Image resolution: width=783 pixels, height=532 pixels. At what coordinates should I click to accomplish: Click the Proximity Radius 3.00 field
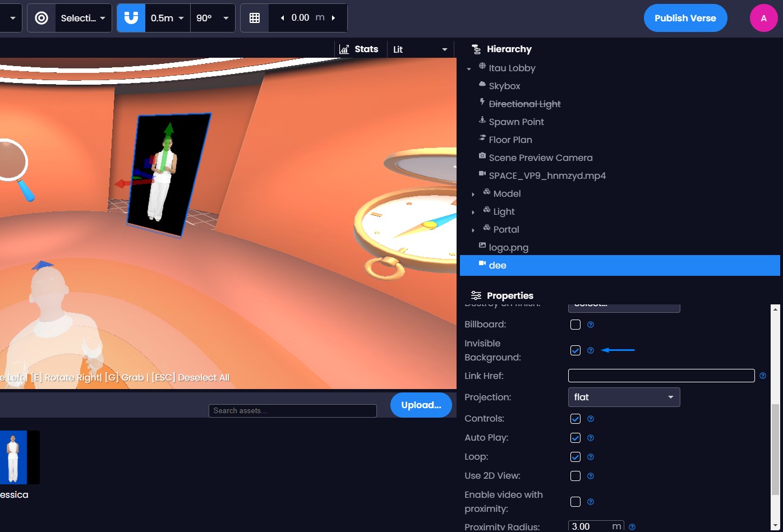pos(596,526)
